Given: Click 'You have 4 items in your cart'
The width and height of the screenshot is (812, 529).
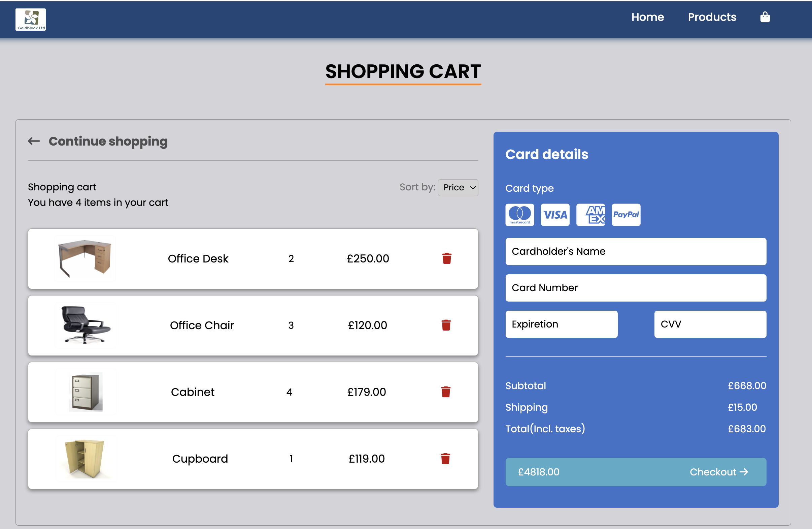Looking at the screenshot, I should click(x=98, y=203).
